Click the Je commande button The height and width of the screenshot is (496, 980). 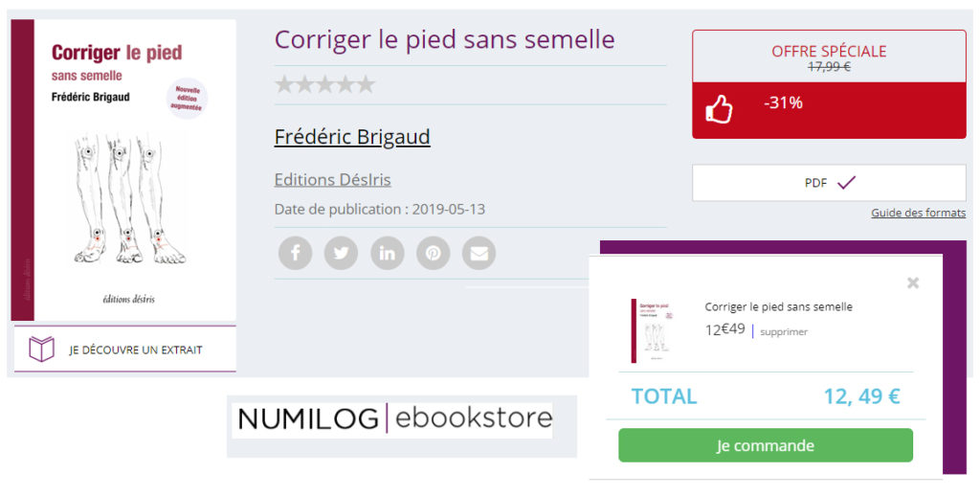(x=766, y=445)
